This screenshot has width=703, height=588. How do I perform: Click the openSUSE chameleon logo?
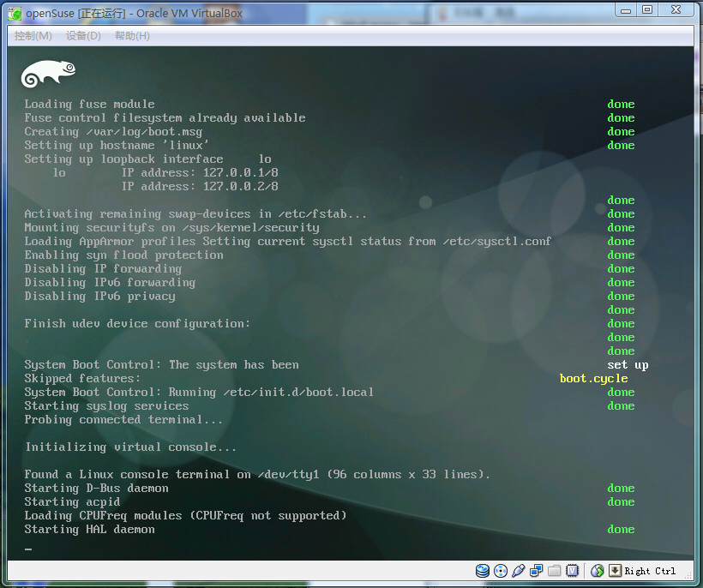(48, 74)
